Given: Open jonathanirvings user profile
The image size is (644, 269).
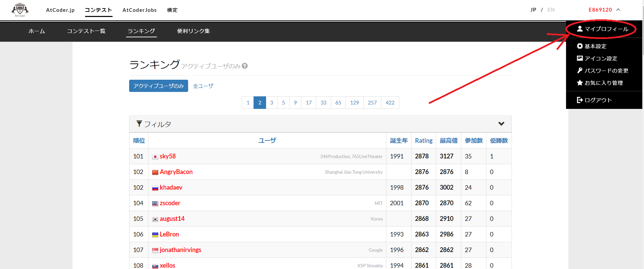Looking at the screenshot, I should [181, 250].
